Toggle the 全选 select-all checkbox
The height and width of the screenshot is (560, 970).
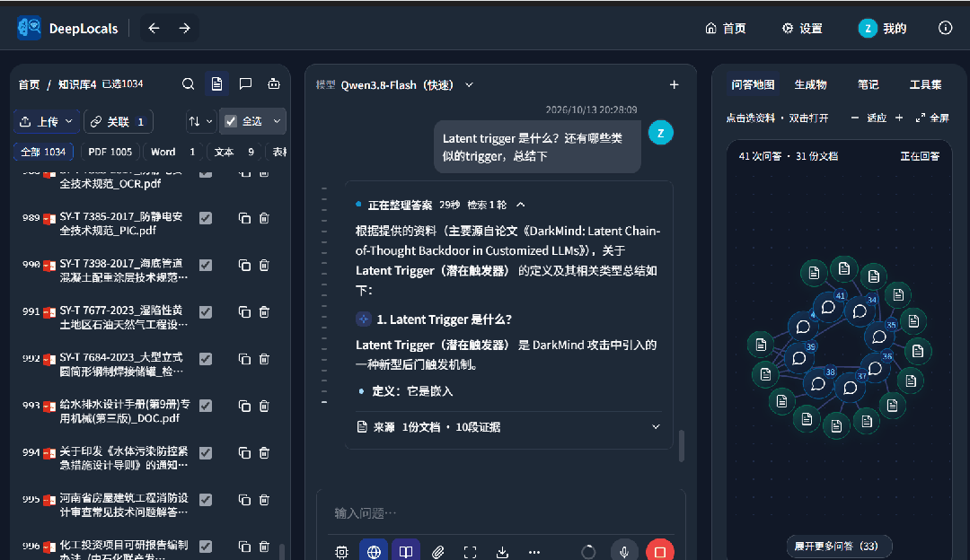point(231,121)
